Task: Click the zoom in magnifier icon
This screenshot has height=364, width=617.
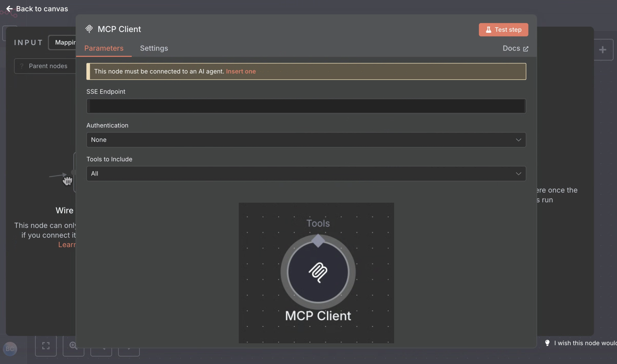Action: point(73,346)
